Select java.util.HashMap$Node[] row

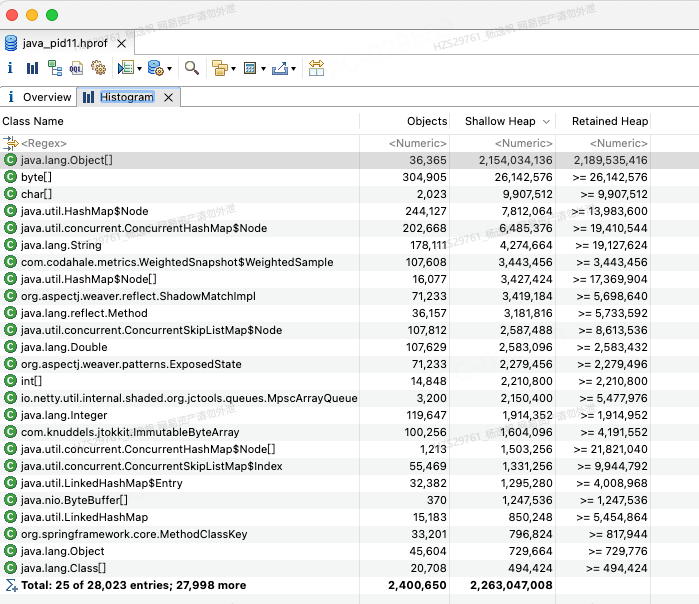coord(350,279)
